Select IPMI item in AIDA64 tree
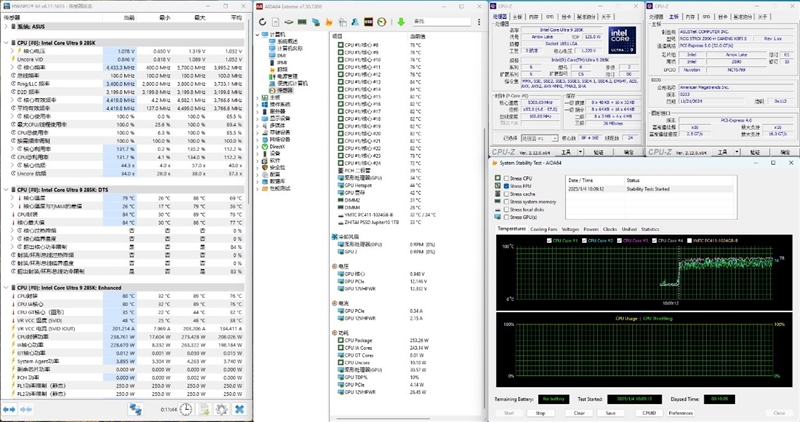This screenshot has height=422, width=800. click(x=278, y=62)
